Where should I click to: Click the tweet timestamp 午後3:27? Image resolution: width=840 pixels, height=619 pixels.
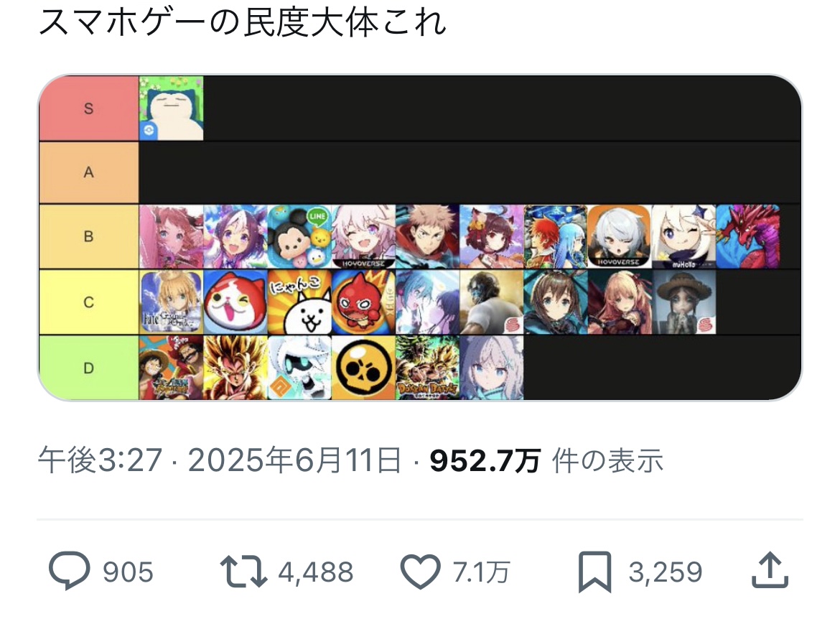pyautogui.click(x=101, y=460)
